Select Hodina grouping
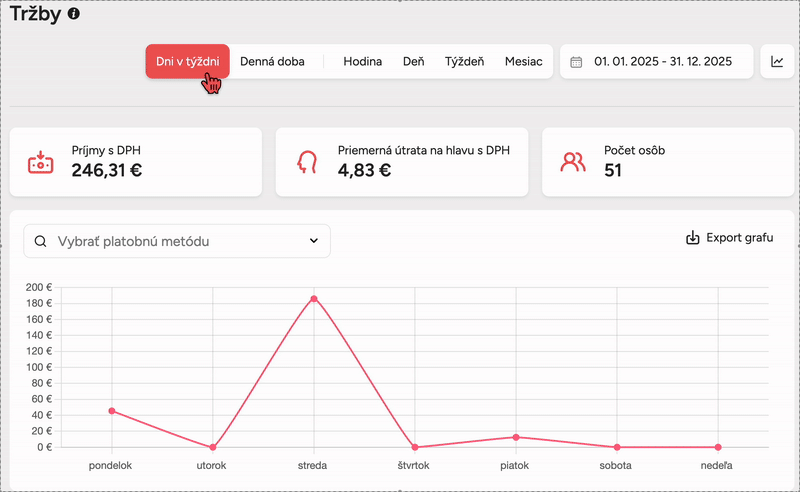800x492 pixels. (x=362, y=61)
